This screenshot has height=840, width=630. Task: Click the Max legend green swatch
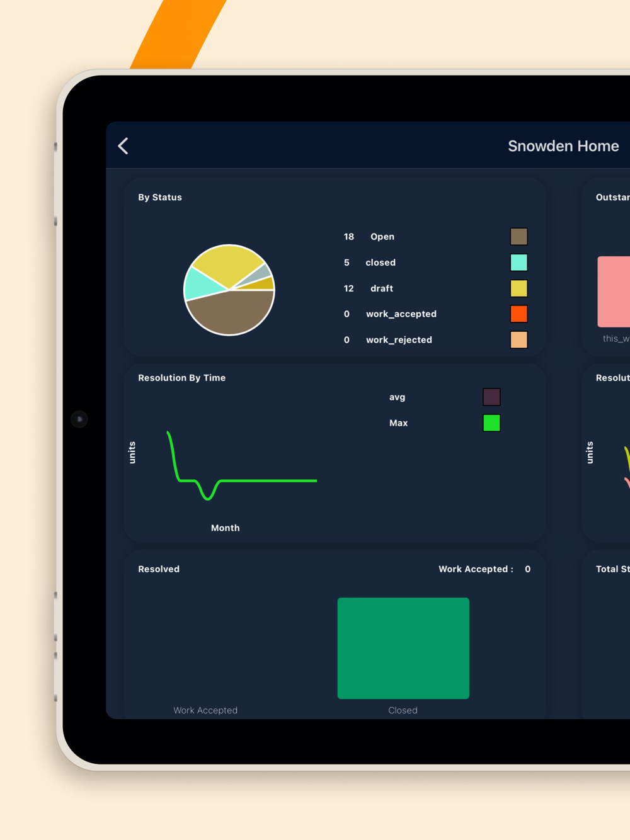tap(491, 423)
